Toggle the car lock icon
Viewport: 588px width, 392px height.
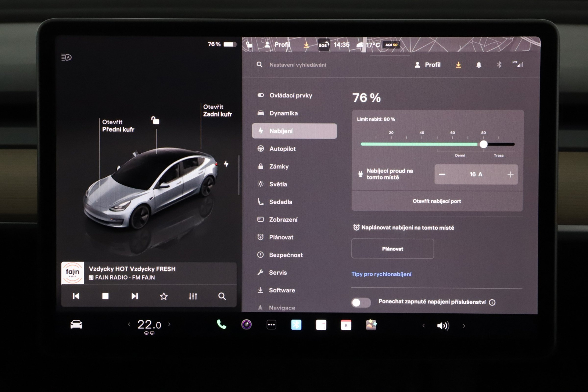[x=155, y=120]
